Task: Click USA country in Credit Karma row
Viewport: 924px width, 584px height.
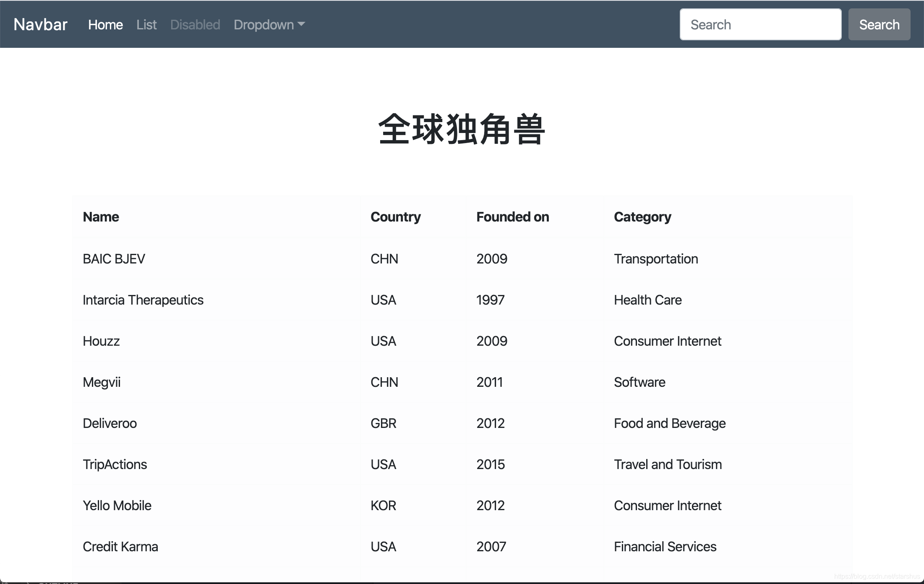Action: click(x=383, y=547)
